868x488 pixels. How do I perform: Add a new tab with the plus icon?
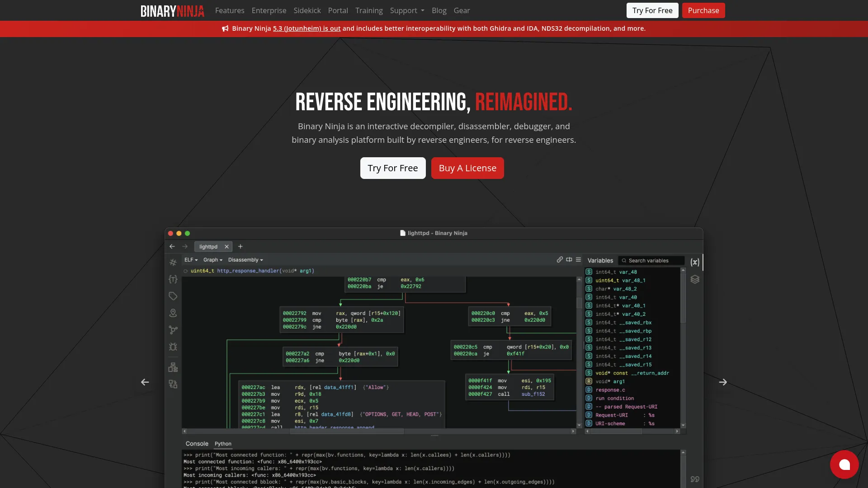click(241, 247)
